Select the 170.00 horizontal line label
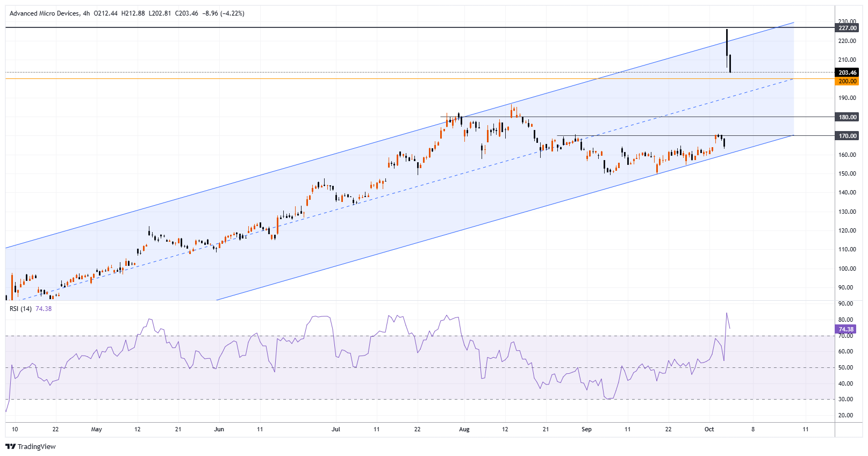868x456 pixels. coord(847,136)
